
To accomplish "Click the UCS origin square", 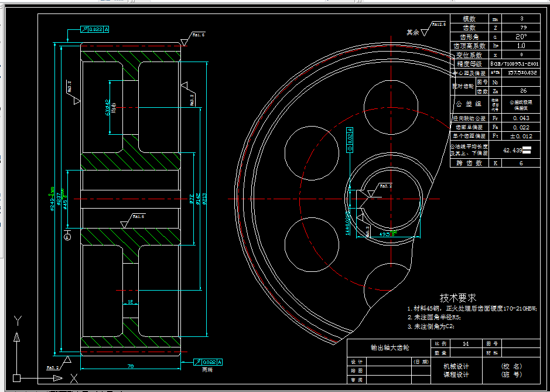I will [x=17, y=378].
